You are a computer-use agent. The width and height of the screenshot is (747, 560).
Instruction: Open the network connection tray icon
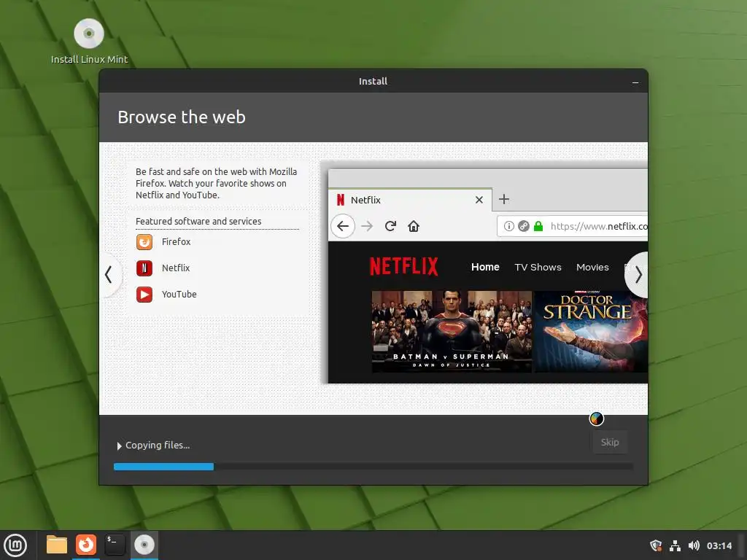(x=675, y=545)
